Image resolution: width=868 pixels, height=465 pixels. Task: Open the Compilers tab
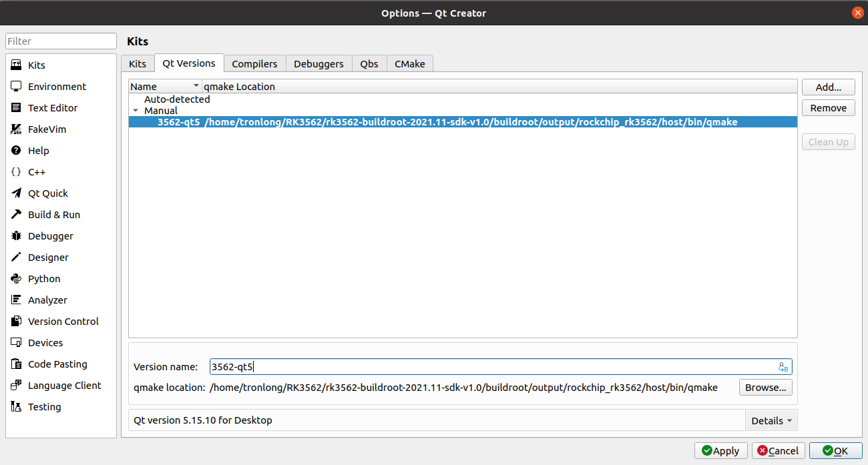pyautogui.click(x=254, y=64)
